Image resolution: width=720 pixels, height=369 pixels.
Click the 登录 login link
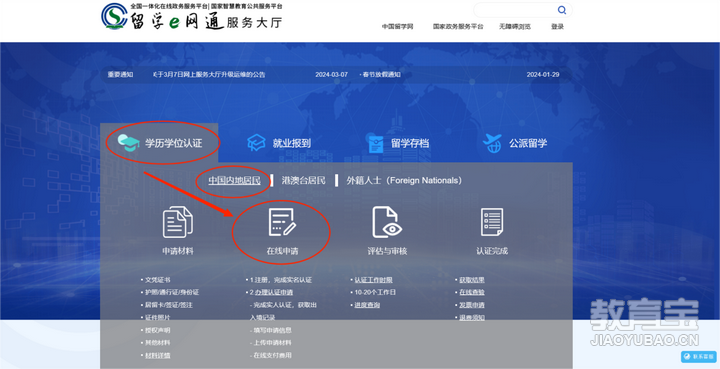557,27
